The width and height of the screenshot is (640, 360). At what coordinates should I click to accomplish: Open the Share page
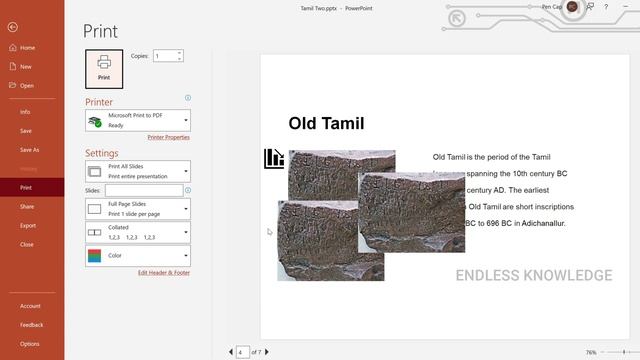point(27,207)
